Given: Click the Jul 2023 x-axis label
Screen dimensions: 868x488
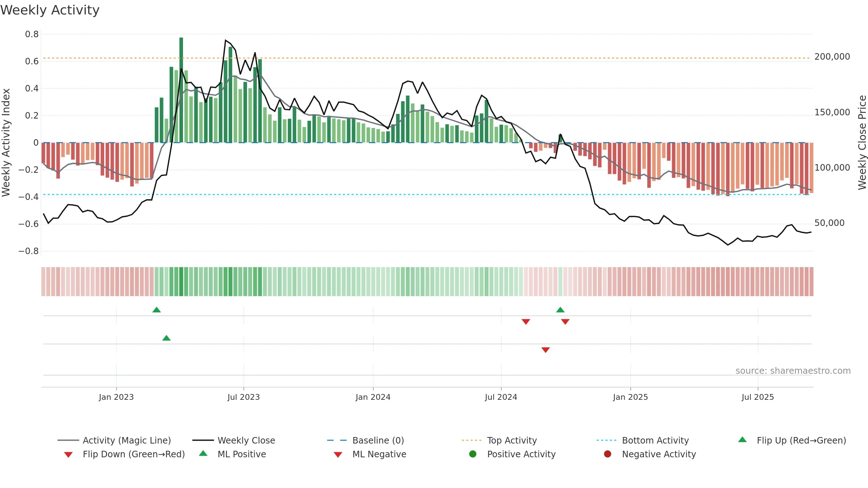Looking at the screenshot, I should pyautogui.click(x=244, y=397).
